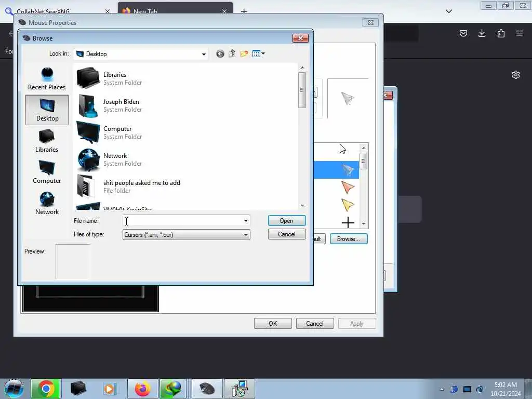Select the yellow arrow cursor entry

click(348, 205)
